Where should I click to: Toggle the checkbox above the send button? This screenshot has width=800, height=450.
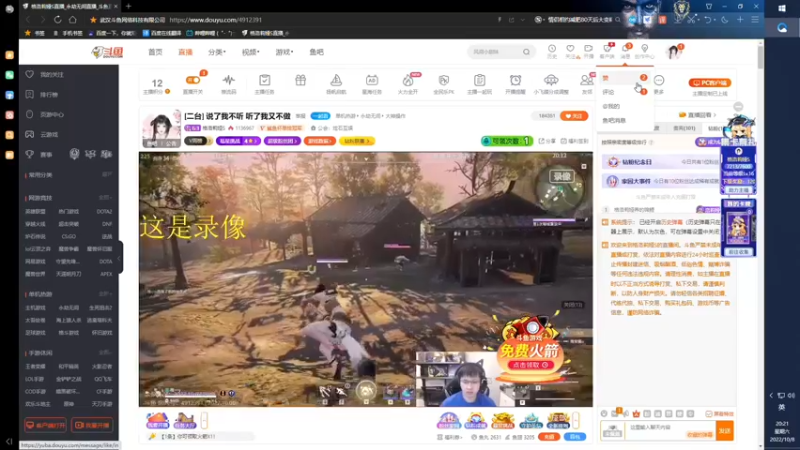point(709,414)
